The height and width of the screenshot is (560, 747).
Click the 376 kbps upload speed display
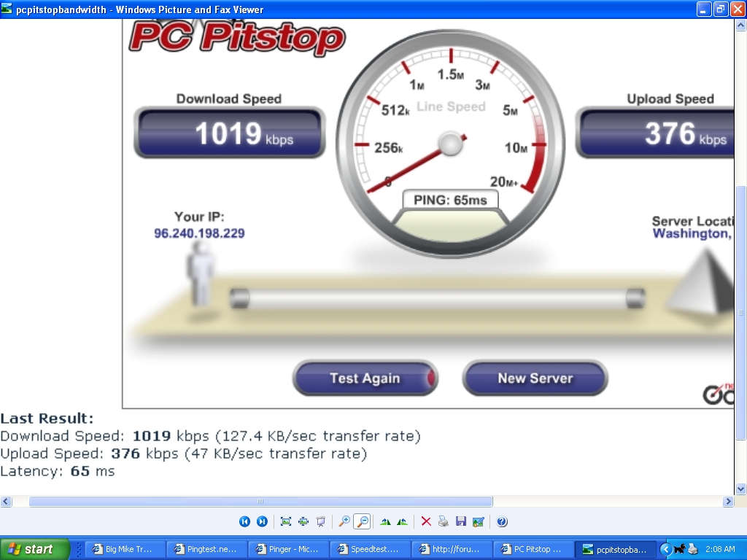(x=655, y=133)
